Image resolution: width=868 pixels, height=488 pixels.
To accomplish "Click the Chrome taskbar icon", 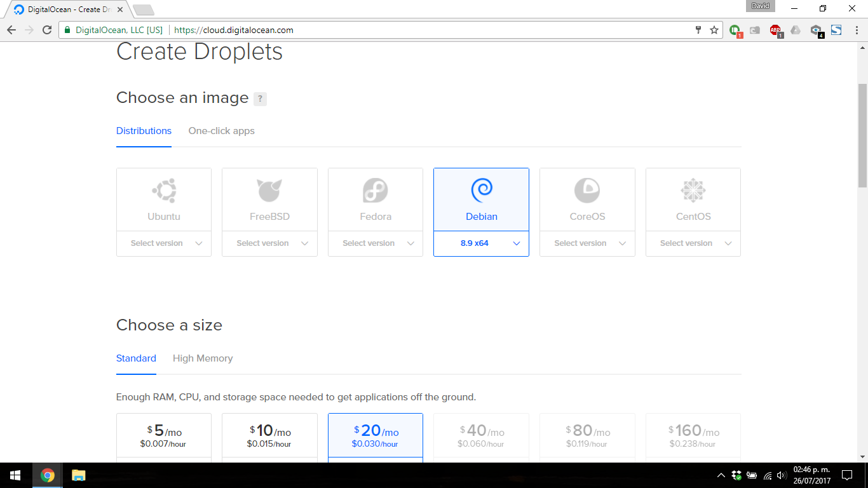I will point(47,475).
